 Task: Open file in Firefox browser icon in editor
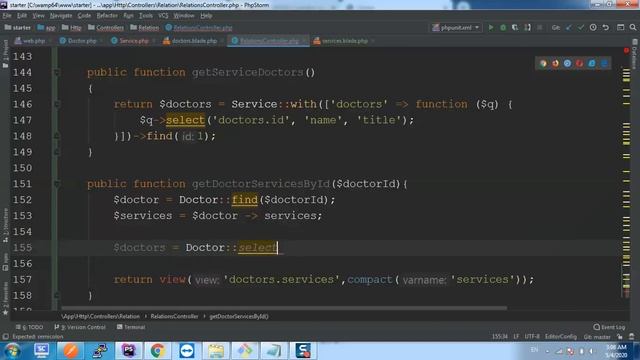(556, 63)
